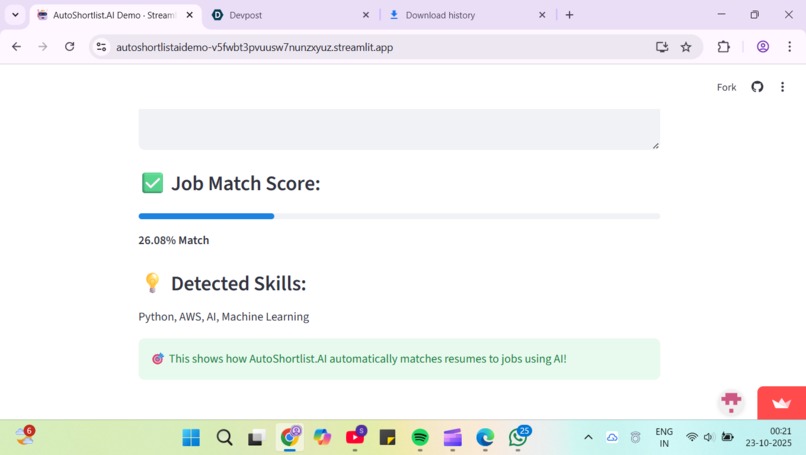Click the '26.08% Match' text
Image resolution: width=806 pixels, height=455 pixels.
(174, 240)
